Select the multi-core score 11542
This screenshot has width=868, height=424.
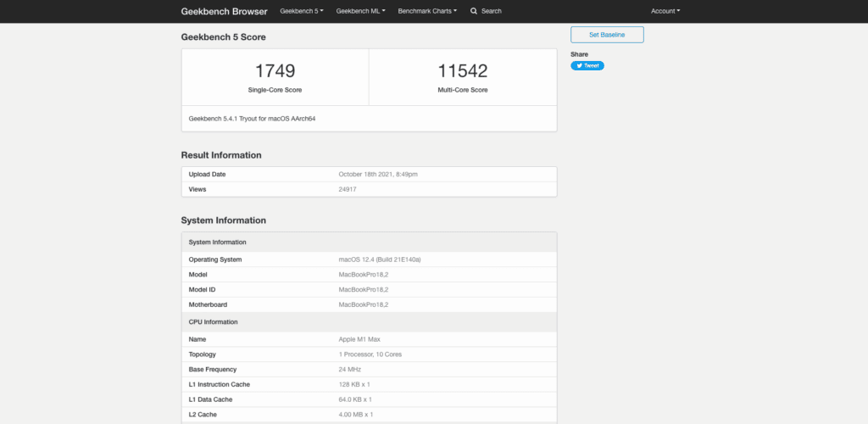click(463, 71)
